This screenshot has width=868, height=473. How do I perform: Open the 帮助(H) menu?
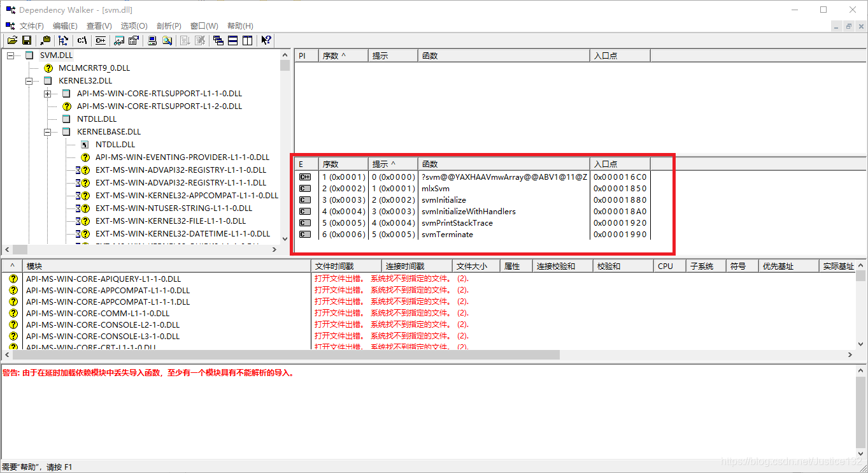pos(240,25)
